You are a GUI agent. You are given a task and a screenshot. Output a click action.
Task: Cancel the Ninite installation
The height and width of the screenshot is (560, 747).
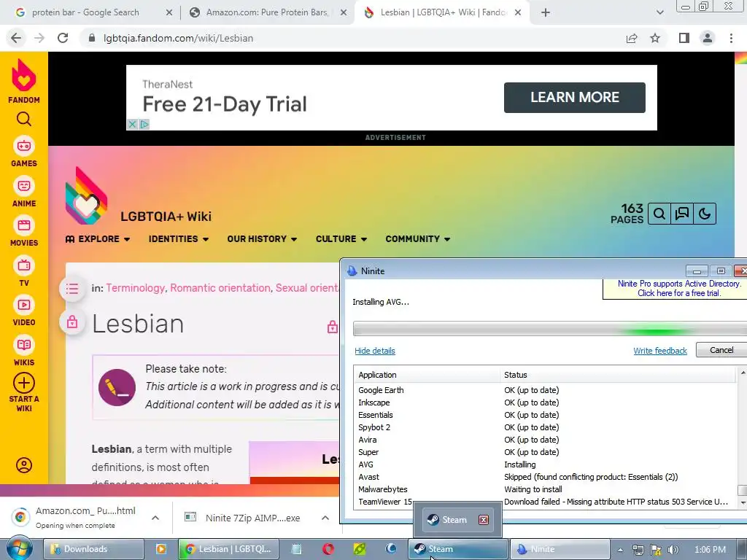click(721, 350)
